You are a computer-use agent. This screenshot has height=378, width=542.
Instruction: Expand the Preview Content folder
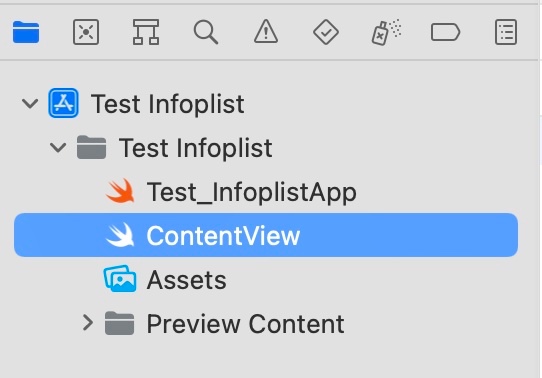pos(88,323)
